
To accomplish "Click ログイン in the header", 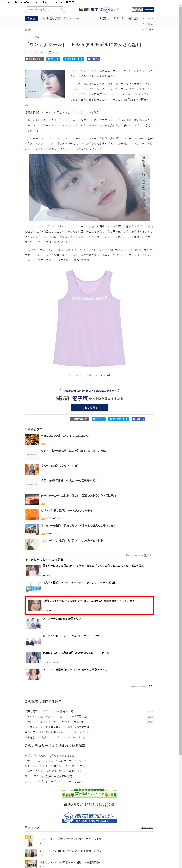I will pos(148,18).
